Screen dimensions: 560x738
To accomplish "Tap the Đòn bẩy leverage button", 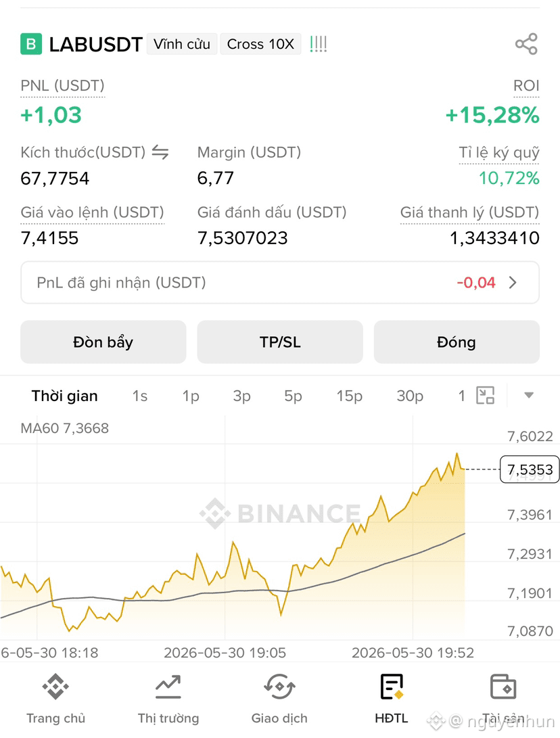I will [103, 342].
